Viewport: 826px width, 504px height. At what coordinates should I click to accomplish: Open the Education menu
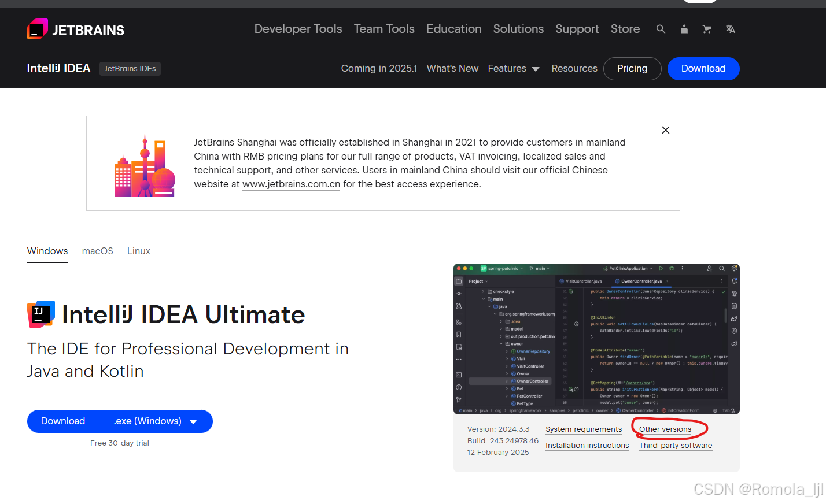click(x=454, y=29)
